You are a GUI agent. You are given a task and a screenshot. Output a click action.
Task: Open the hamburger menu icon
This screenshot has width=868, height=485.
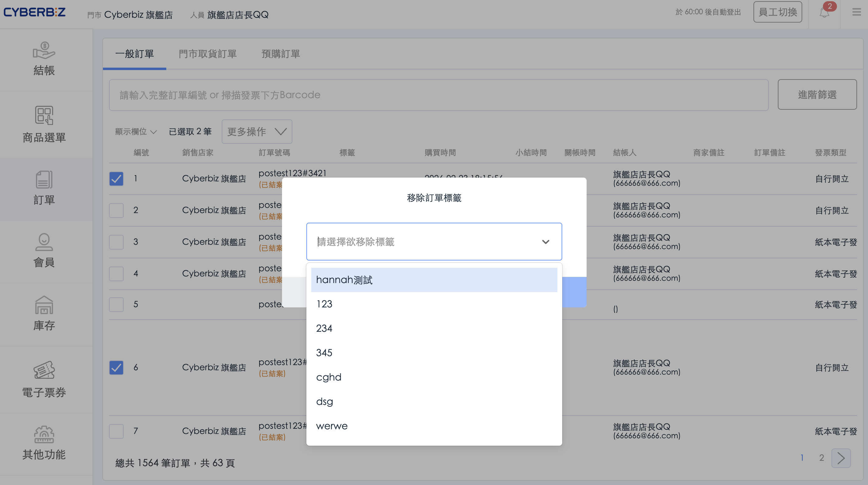(x=856, y=12)
